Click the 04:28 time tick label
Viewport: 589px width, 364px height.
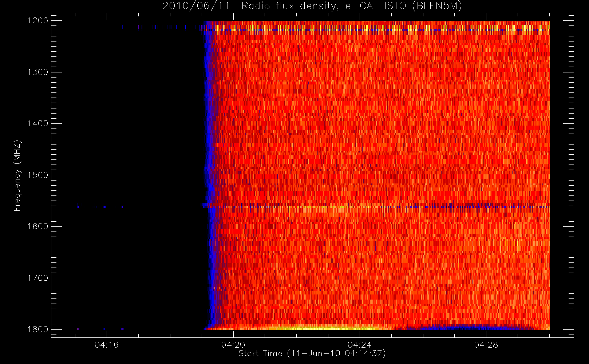486,345
